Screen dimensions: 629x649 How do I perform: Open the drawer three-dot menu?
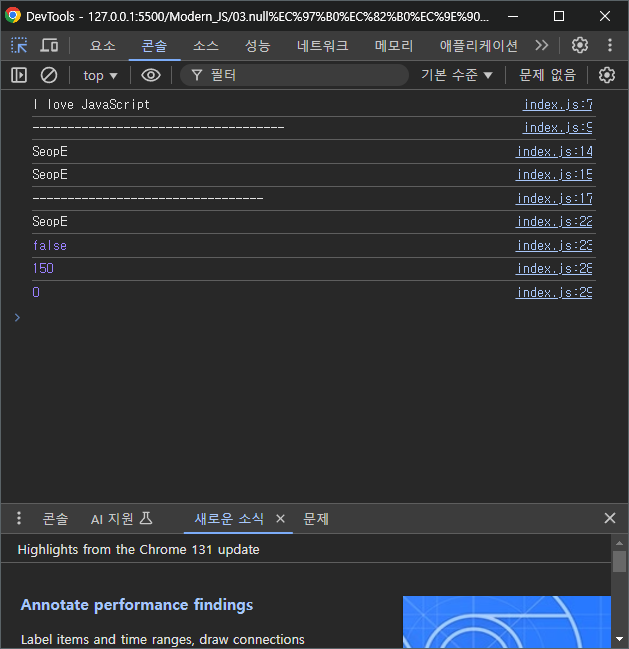[x=19, y=518]
